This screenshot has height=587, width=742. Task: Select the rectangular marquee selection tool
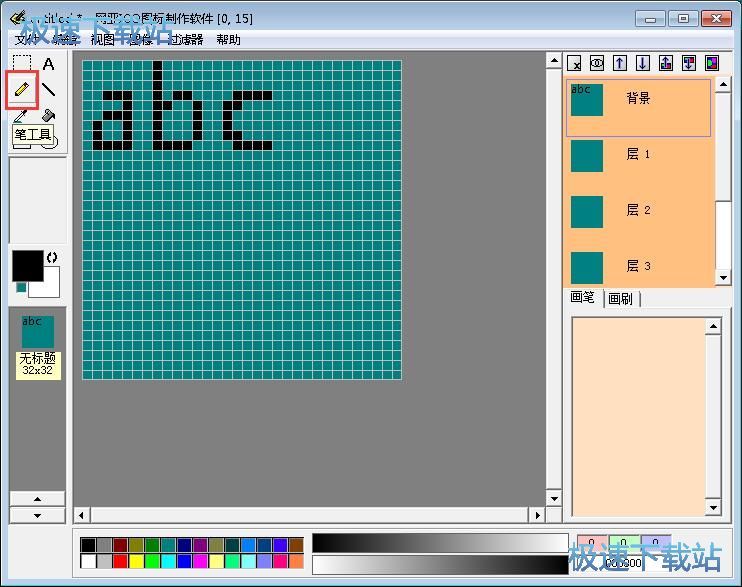(22, 63)
